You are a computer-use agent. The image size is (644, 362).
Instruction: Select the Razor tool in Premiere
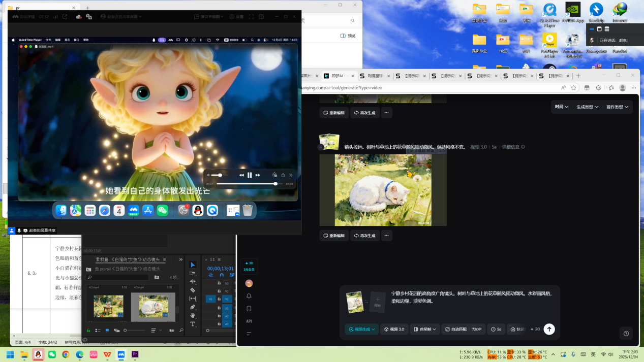pyautogui.click(x=193, y=290)
